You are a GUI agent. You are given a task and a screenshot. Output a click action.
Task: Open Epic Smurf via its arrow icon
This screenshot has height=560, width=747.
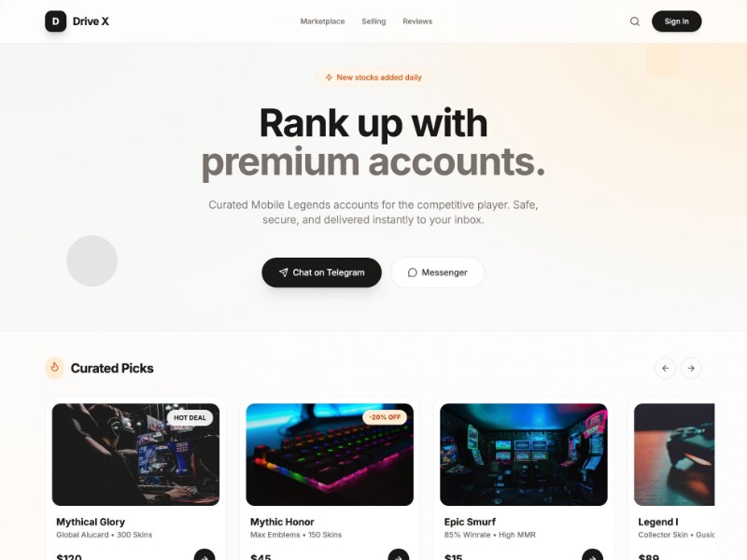(x=592, y=556)
